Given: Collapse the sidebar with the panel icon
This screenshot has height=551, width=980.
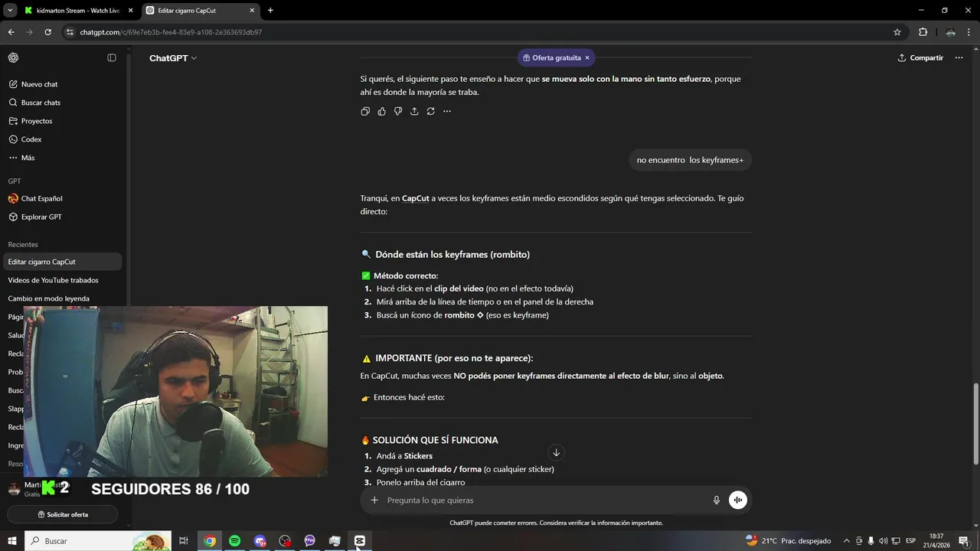Looking at the screenshot, I should (x=112, y=58).
